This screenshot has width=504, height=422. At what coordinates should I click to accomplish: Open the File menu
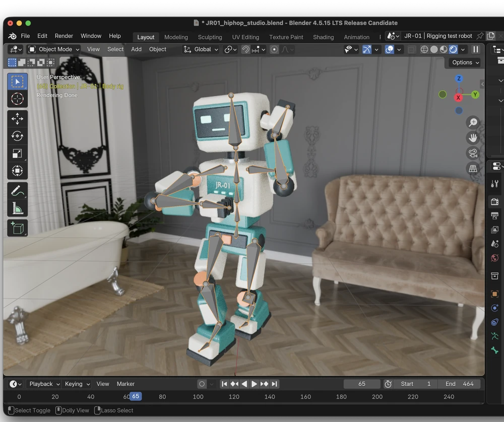tap(25, 36)
